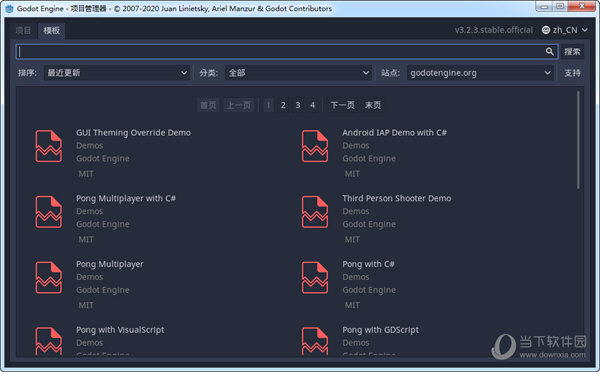Open the sort order dropdown 最近更新
The width and height of the screenshot is (600, 372).
click(117, 73)
